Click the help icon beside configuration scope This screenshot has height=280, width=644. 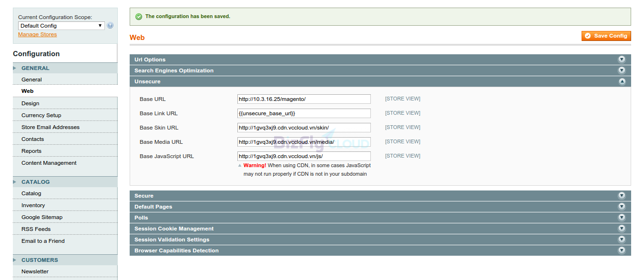coord(110,26)
